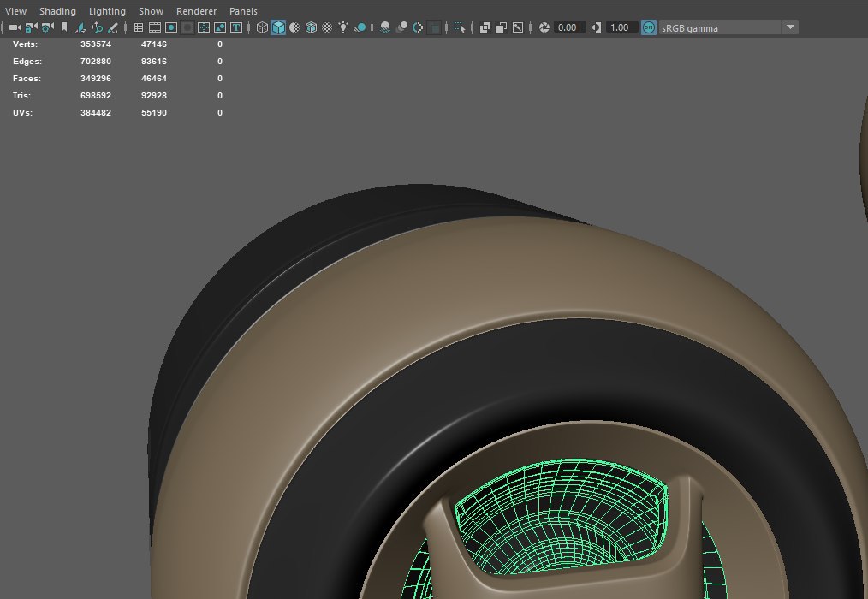The height and width of the screenshot is (599, 868).
Task: Toggle the Safe Action overlay
Action: pos(220,27)
